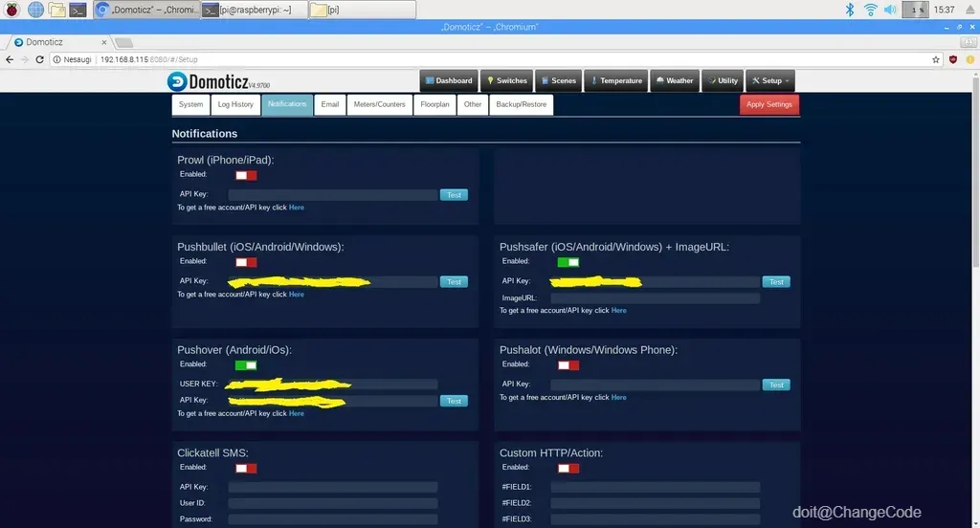Viewport: 980px width, 528px height.
Task: Open a new browser tab
Action: [123, 42]
